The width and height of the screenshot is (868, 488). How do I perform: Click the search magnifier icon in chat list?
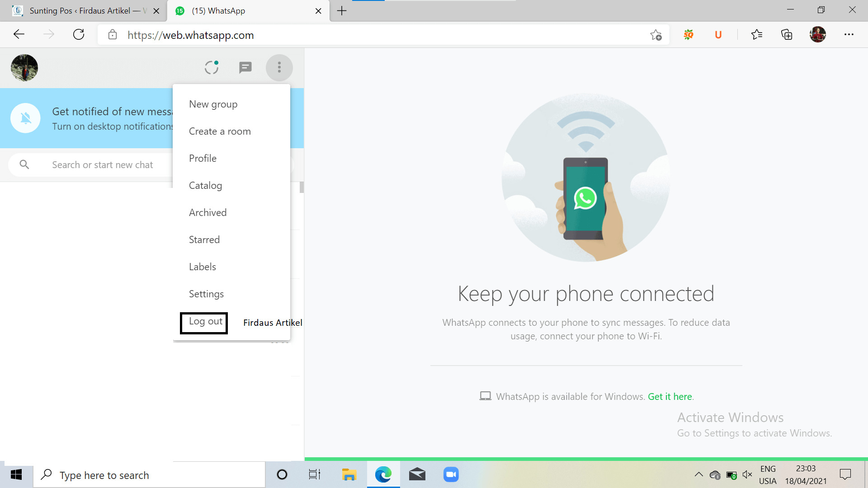24,164
